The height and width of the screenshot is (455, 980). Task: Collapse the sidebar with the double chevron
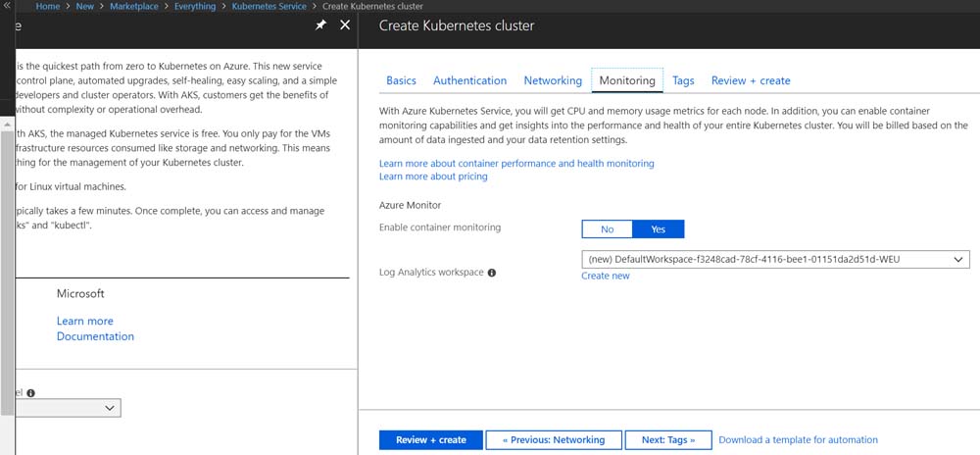pos(7,6)
